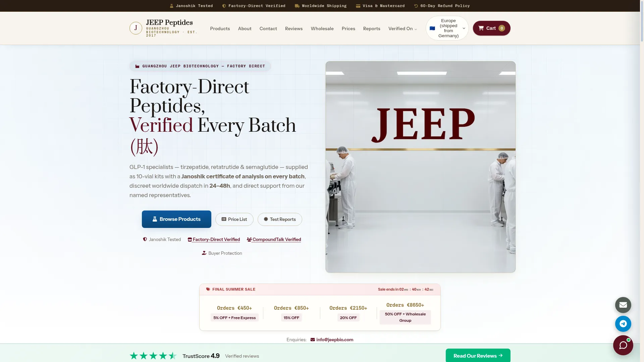This screenshot has width=644, height=362.
Task: Click the Price List button
Action: [x=234, y=219]
